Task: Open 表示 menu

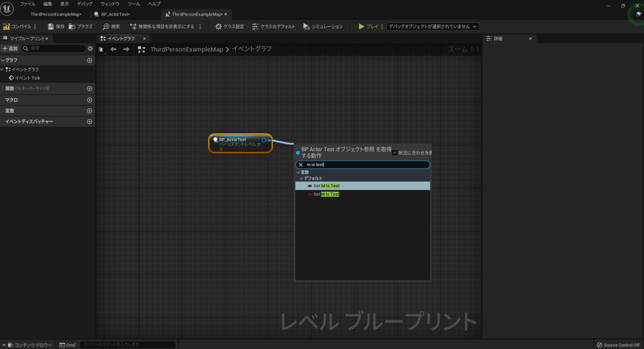Action: [64, 4]
